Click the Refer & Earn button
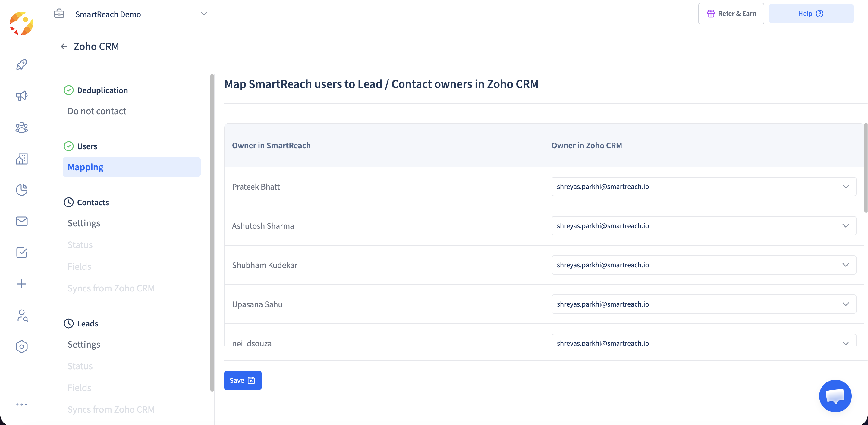Screen dimensions: 868x425 coord(731,14)
